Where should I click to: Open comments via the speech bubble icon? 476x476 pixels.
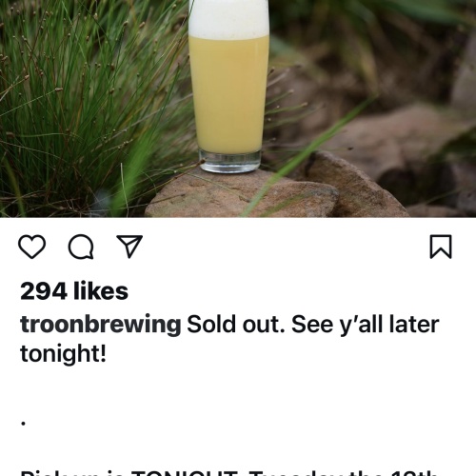[x=81, y=247]
